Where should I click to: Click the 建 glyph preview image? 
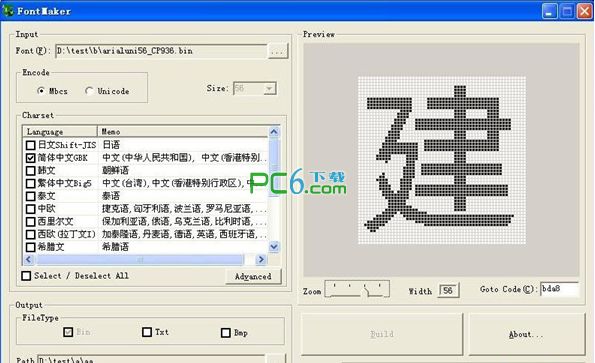[x=442, y=160]
